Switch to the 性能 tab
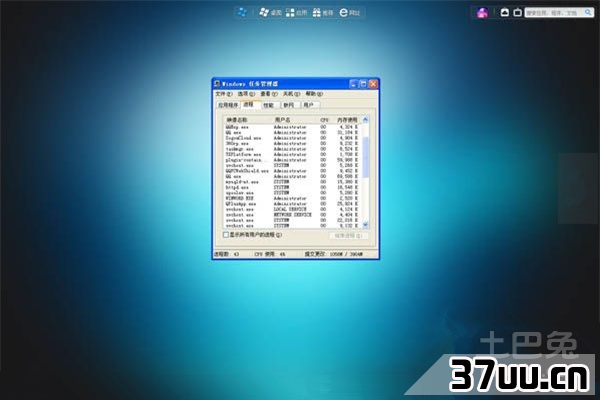600x400 pixels. coord(270,105)
